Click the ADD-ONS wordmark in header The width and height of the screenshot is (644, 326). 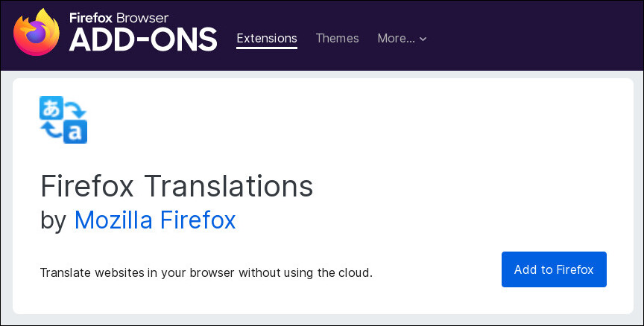coord(143,39)
